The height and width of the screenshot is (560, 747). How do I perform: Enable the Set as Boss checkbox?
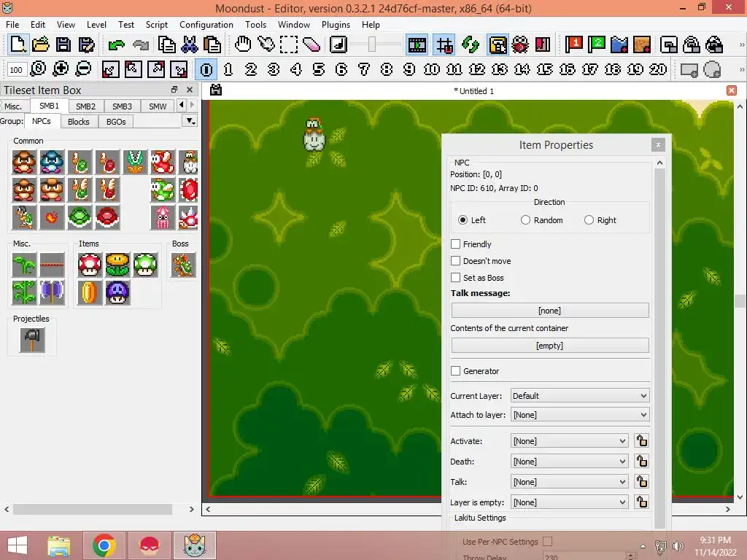click(x=456, y=278)
